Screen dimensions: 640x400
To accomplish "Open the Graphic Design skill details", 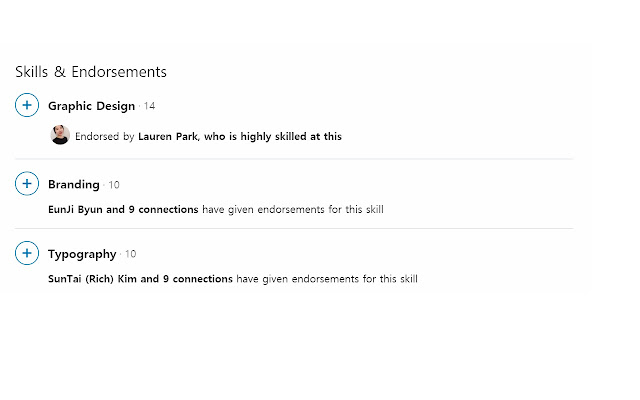I will pyautogui.click(x=91, y=106).
